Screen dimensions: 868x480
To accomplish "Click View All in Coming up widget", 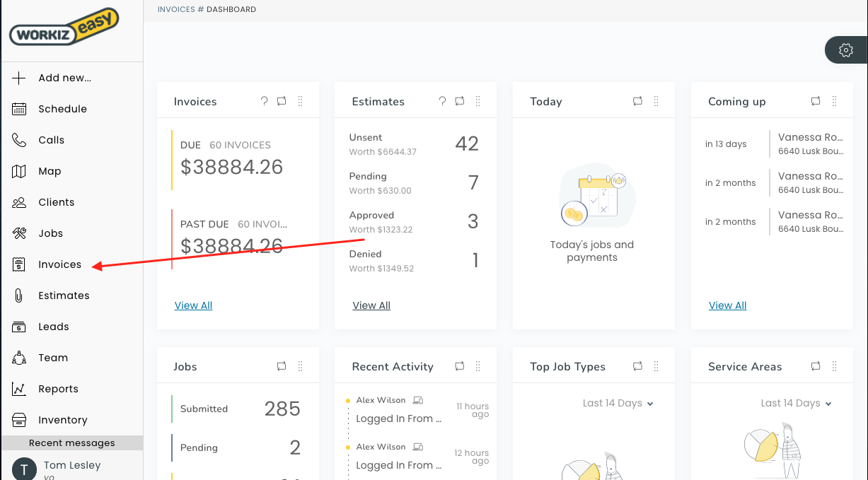I will coord(727,305).
